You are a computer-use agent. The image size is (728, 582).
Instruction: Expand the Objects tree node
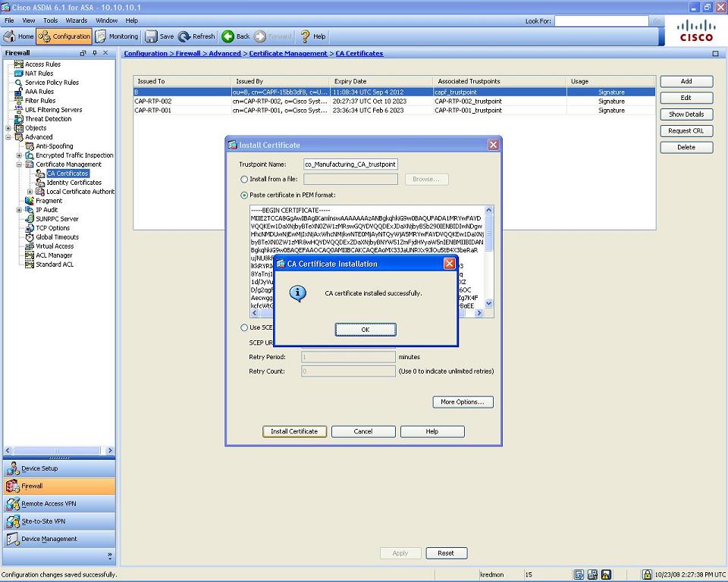8,128
